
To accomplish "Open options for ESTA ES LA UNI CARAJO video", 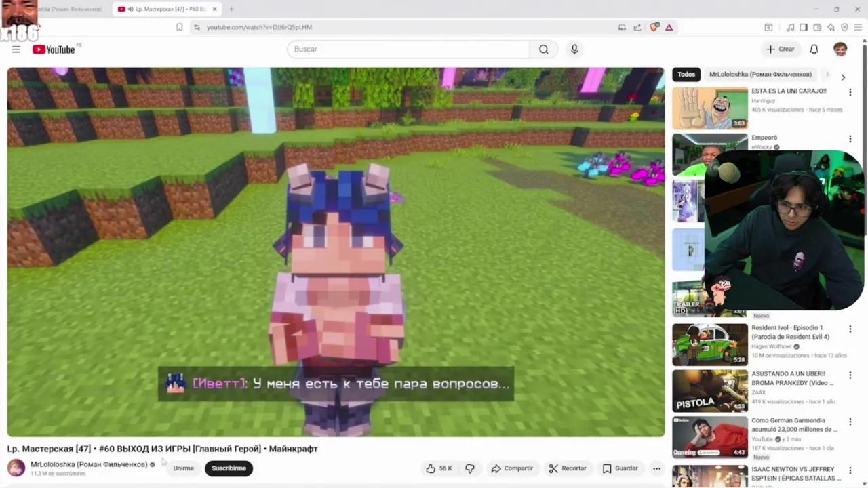I will [850, 92].
